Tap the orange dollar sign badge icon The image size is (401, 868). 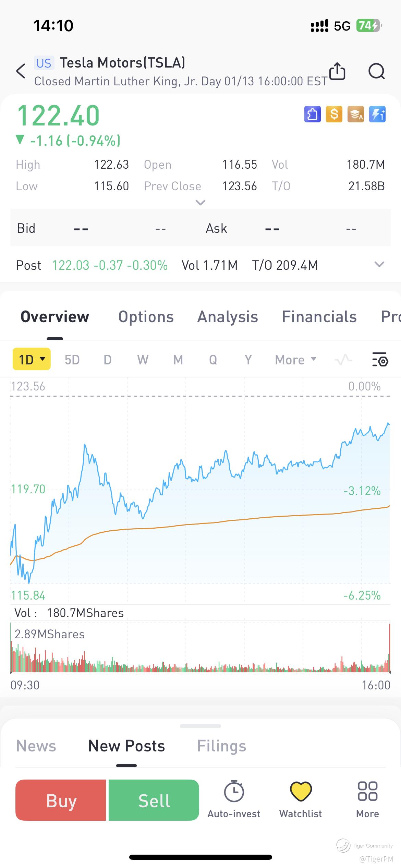tap(334, 114)
